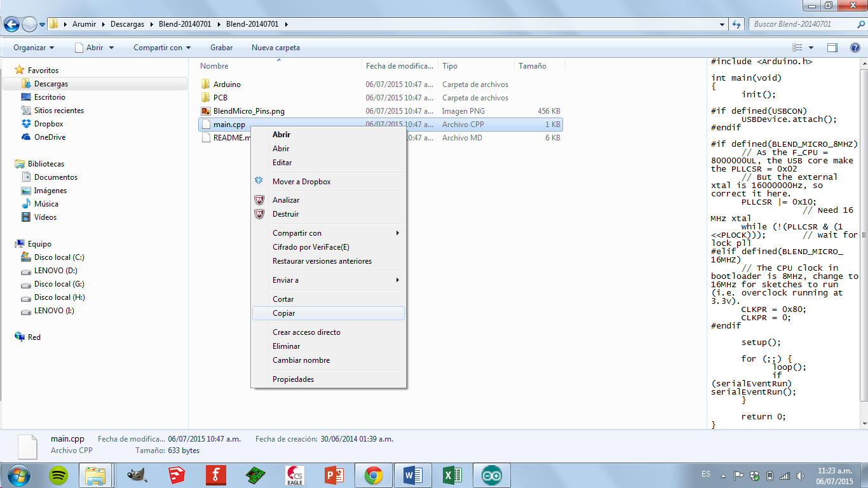The image size is (868, 488).
Task: Click the Forward navigation arrow
Action: [29, 24]
